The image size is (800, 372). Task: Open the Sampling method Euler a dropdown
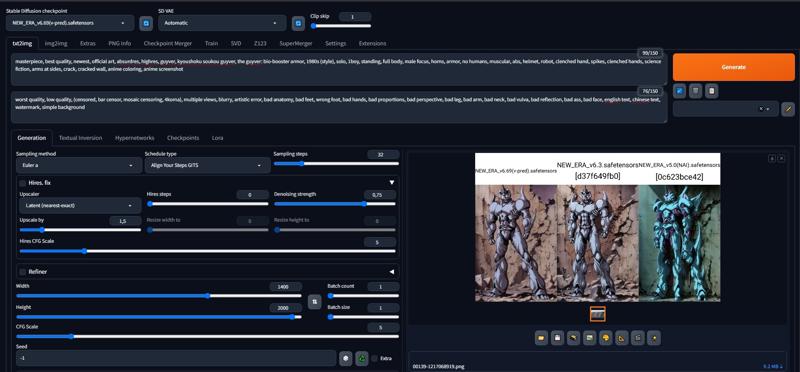[x=79, y=166]
